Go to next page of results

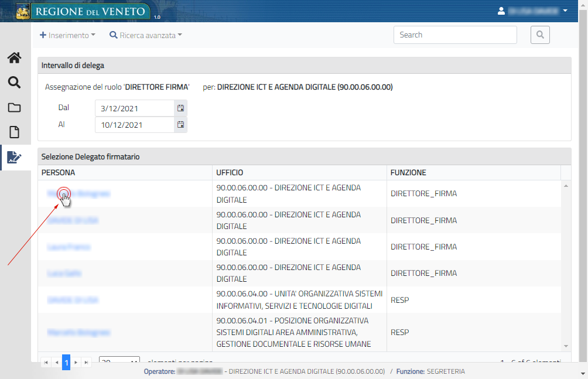point(76,363)
